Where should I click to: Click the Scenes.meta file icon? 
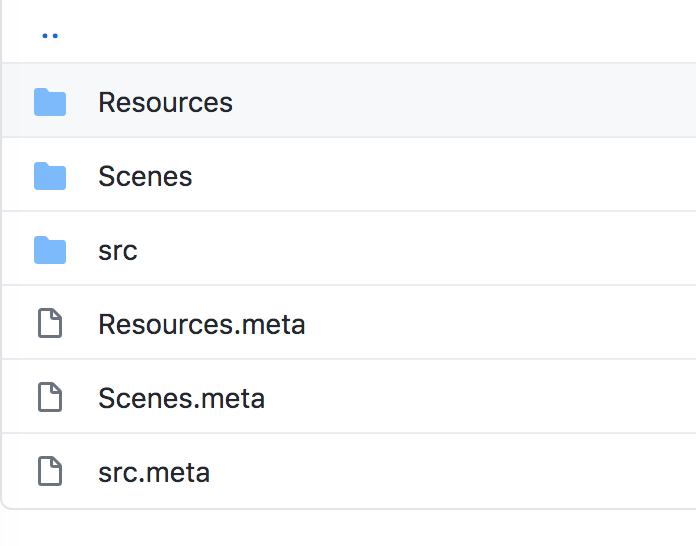point(50,398)
